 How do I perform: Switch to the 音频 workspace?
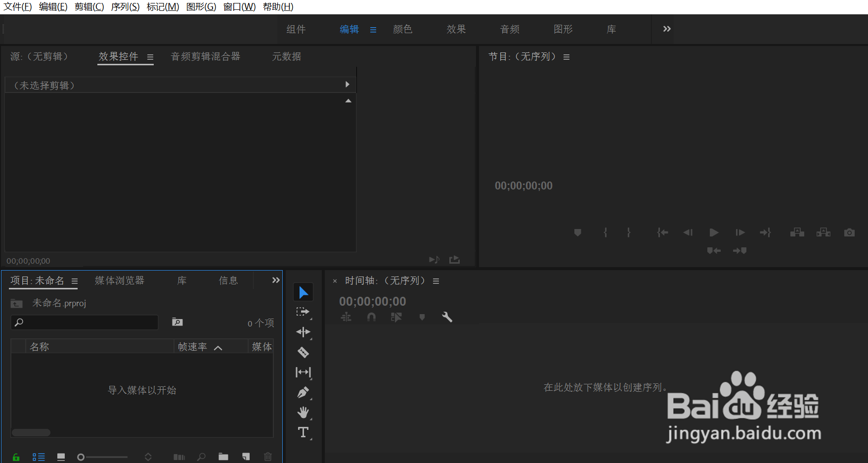coord(510,29)
